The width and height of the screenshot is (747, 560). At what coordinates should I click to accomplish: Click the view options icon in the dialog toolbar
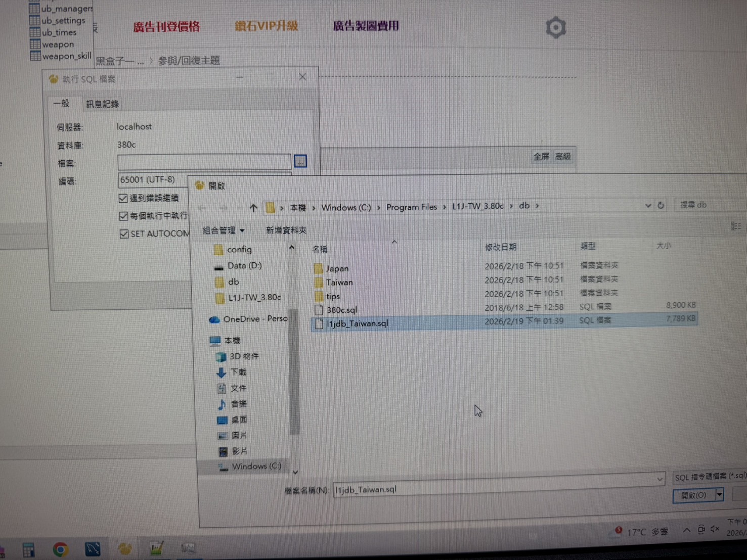(x=735, y=226)
